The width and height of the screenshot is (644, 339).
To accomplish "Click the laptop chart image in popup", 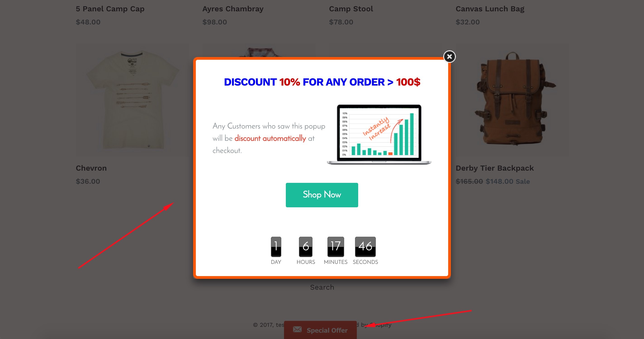I will coord(379,135).
